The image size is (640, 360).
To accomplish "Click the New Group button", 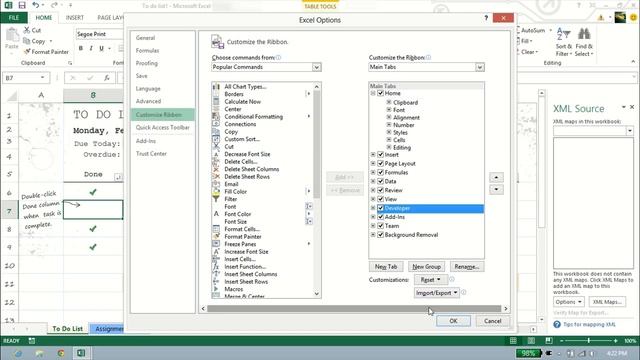I will coord(426,267).
